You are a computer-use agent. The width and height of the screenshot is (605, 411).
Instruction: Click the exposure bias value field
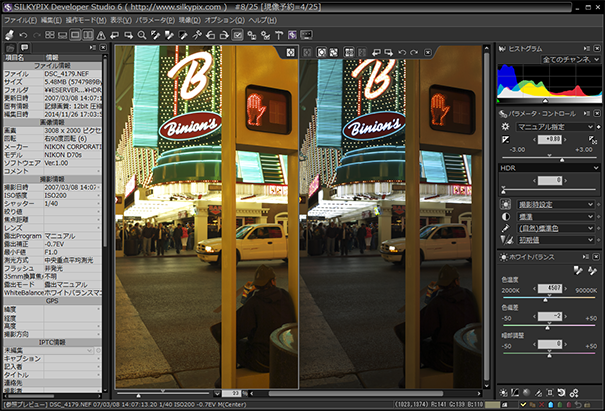[x=549, y=139]
